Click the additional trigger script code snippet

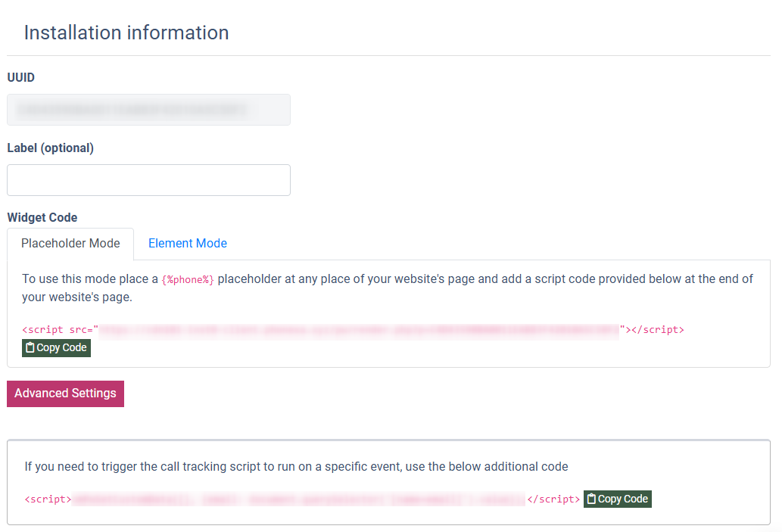[302, 499]
